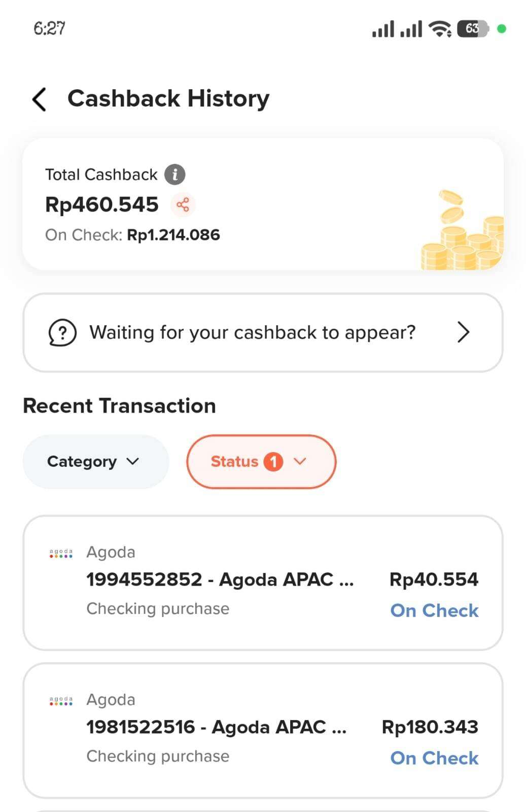
Task: Tap the share cashback icon
Action: click(183, 205)
